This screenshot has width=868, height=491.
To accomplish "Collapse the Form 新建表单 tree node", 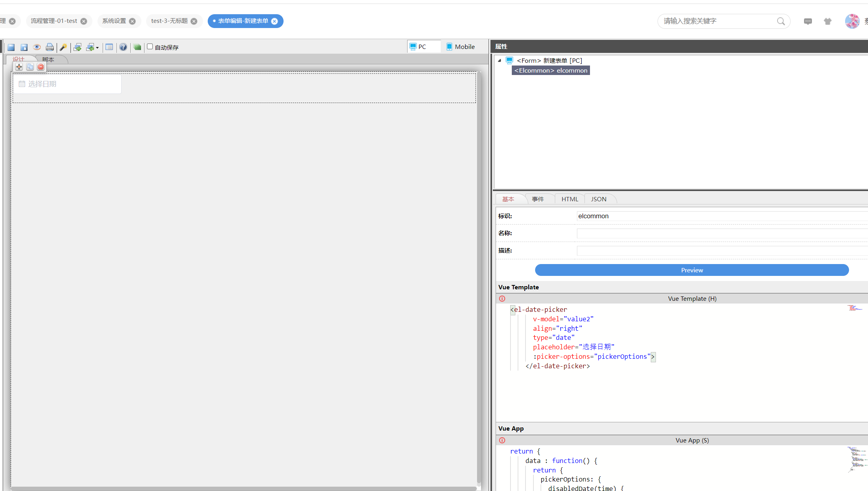I will [500, 60].
